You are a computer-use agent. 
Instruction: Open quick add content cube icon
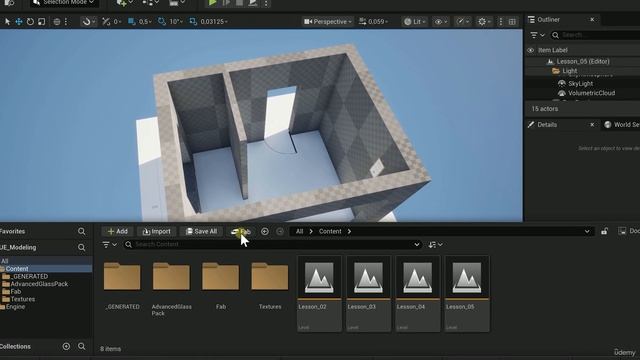click(124, 3)
